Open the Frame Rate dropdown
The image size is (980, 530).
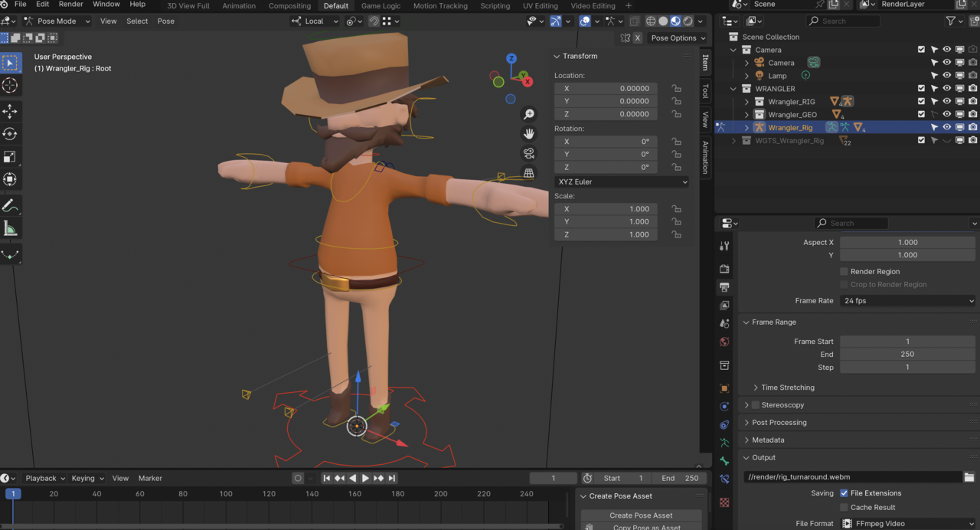907,301
